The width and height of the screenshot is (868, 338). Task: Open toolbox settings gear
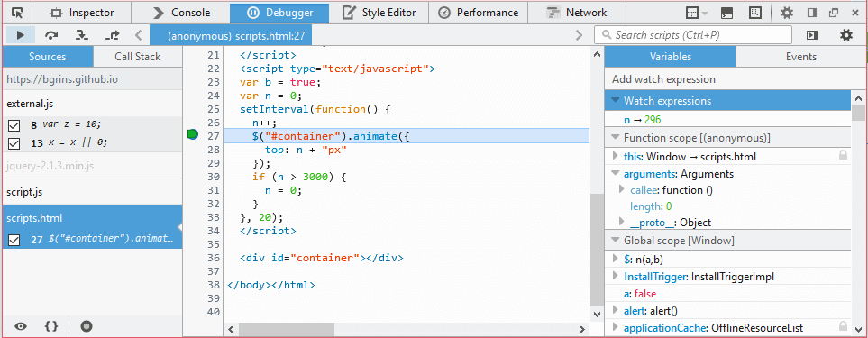[x=787, y=13]
